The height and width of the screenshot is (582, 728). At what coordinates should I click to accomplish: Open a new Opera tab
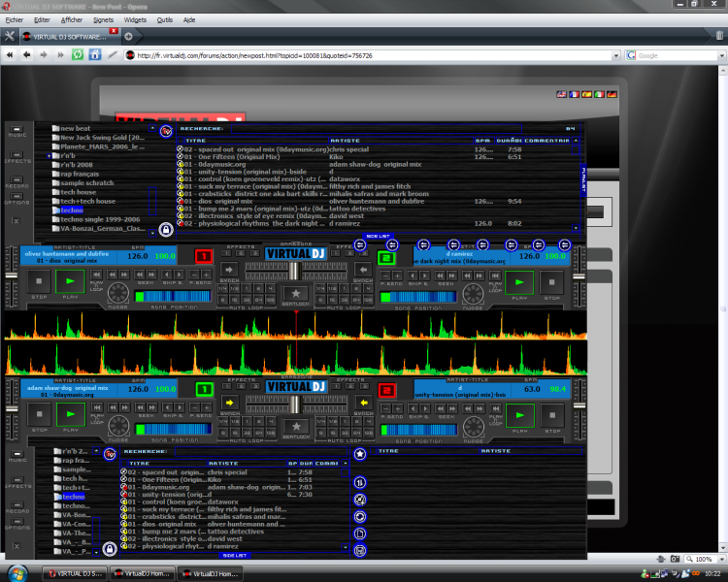click(128, 36)
